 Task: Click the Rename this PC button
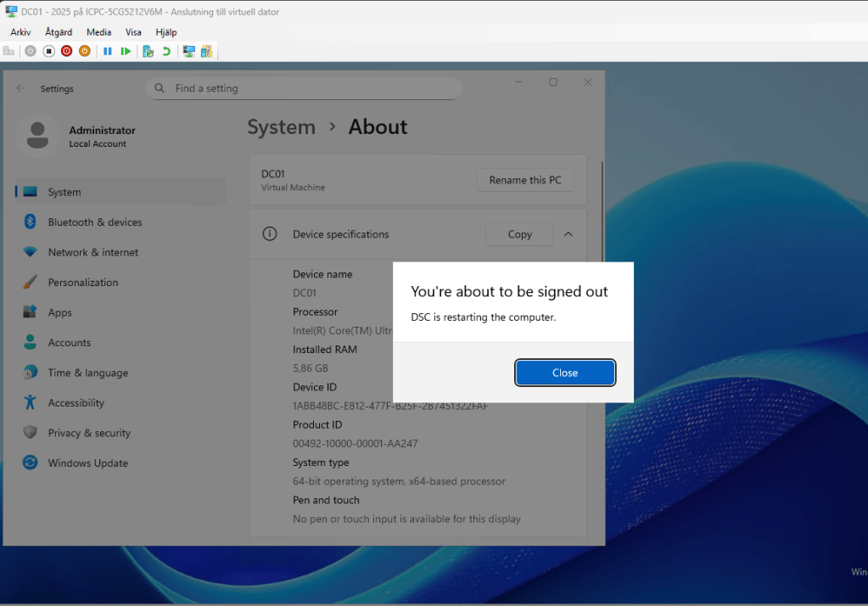click(x=525, y=180)
